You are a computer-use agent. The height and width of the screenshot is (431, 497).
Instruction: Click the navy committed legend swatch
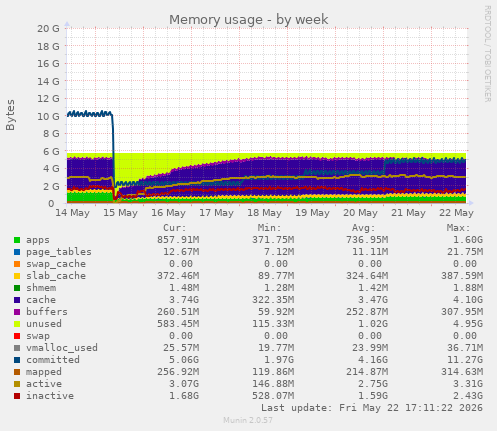17,360
